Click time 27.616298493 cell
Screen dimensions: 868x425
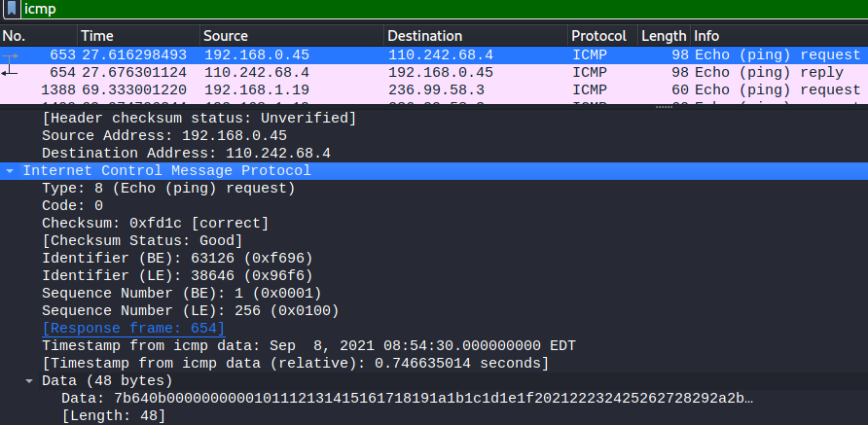134,55
